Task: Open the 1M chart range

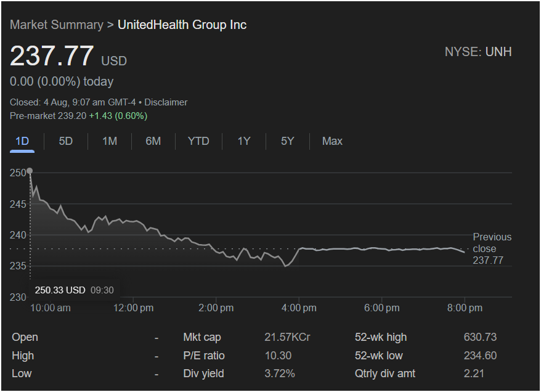Action: (110, 141)
